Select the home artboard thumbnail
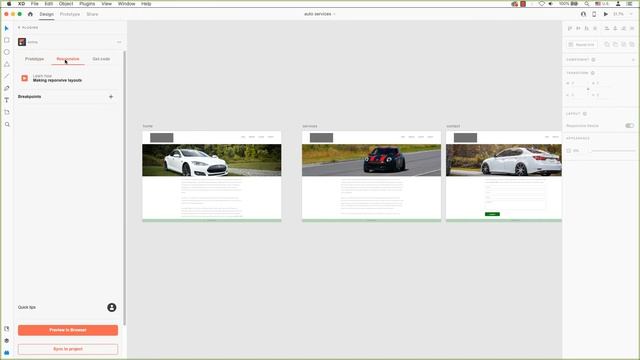Image resolution: width=640 pixels, height=360 pixels. tap(211, 176)
